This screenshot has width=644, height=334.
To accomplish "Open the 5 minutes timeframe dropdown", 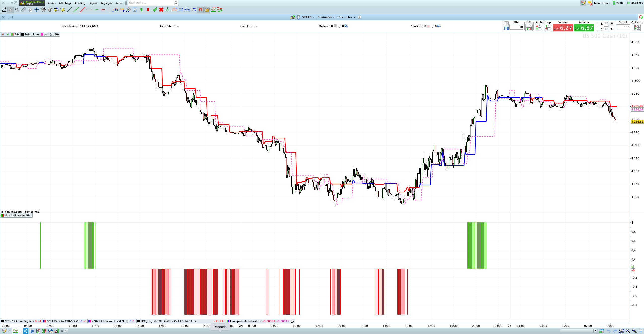I will pos(326,17).
